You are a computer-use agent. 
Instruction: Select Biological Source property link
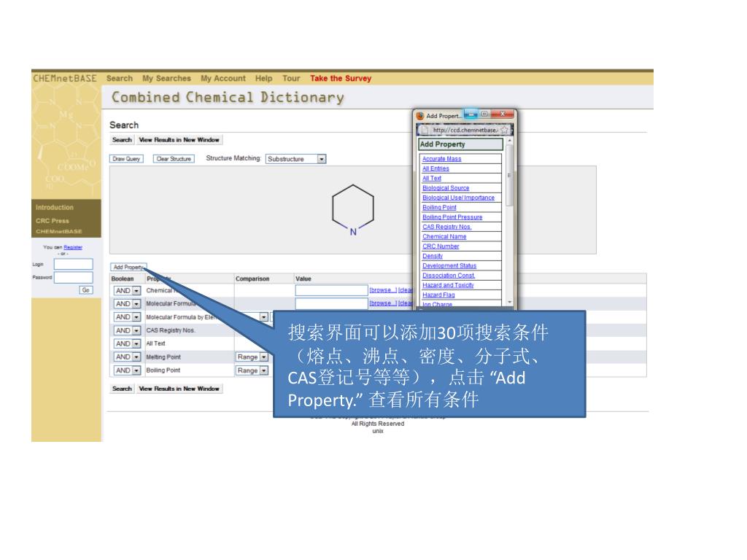pyautogui.click(x=446, y=188)
